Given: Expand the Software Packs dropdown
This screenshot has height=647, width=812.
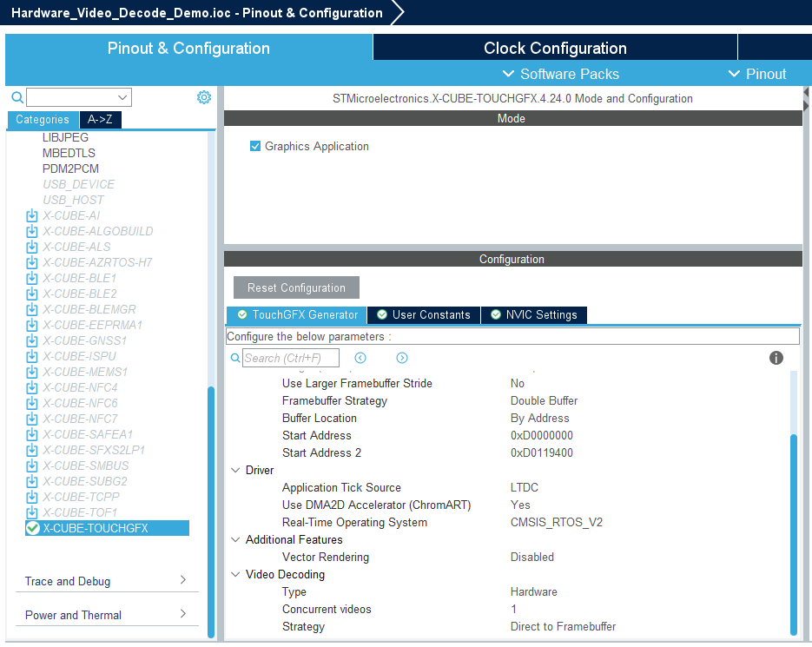Looking at the screenshot, I should (561, 74).
